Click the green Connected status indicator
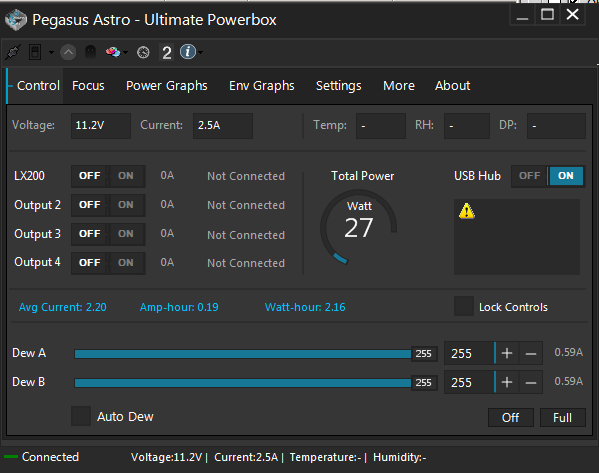Image resolution: width=599 pixels, height=473 pixels. pyautogui.click(x=11, y=457)
